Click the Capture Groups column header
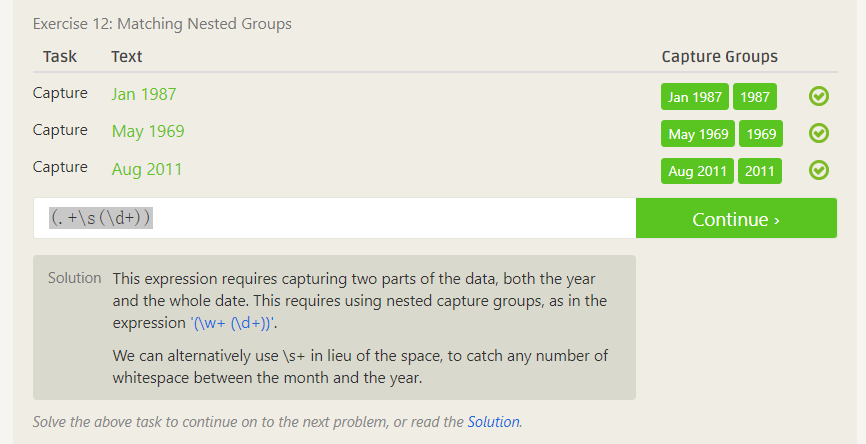 pyautogui.click(x=719, y=57)
